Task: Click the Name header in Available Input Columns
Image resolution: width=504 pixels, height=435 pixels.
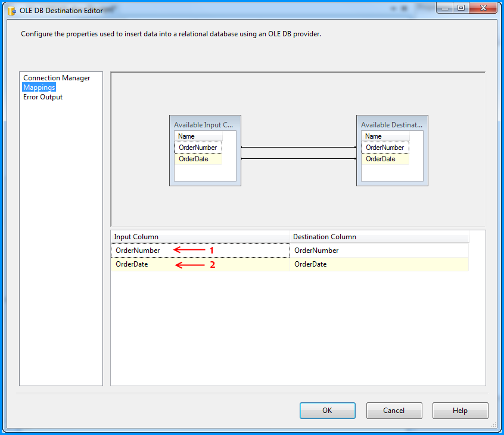Action: click(x=198, y=136)
